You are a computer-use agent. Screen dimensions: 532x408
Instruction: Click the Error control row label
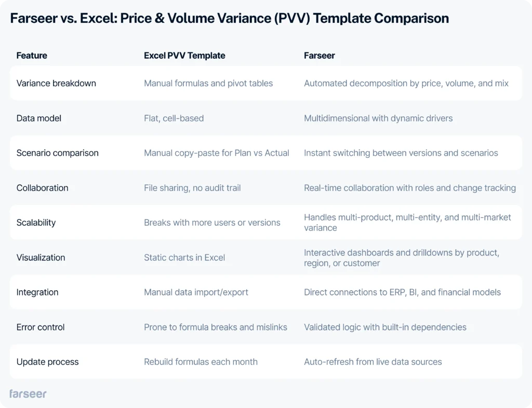pos(41,327)
